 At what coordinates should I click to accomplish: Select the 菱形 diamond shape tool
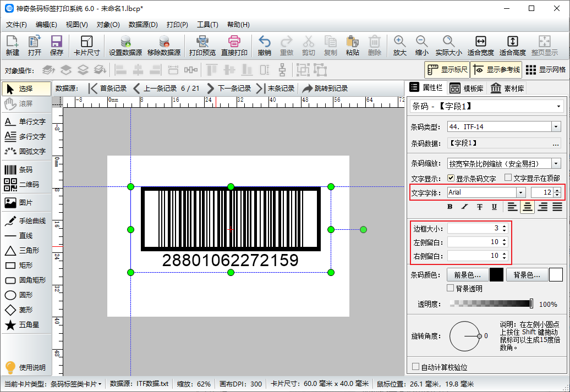(x=25, y=310)
